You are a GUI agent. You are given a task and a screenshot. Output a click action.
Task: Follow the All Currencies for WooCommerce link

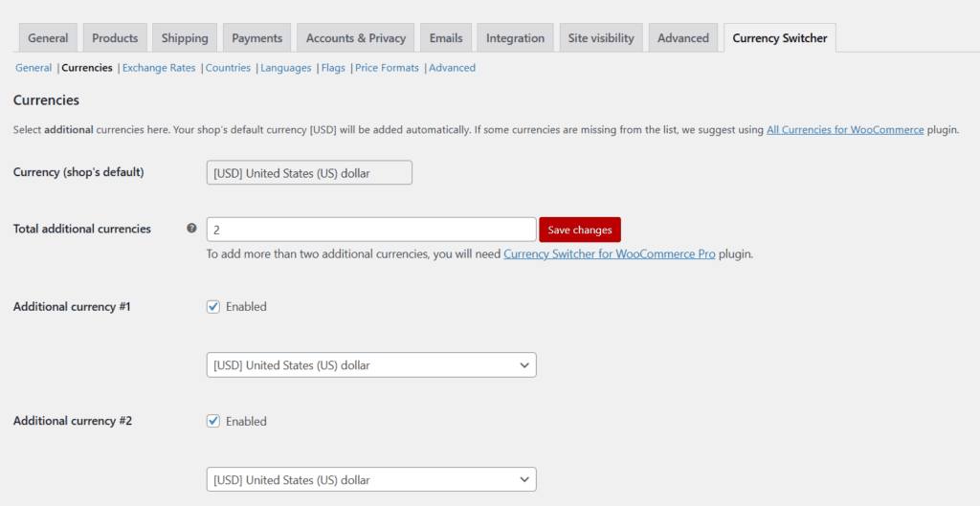[x=845, y=130]
